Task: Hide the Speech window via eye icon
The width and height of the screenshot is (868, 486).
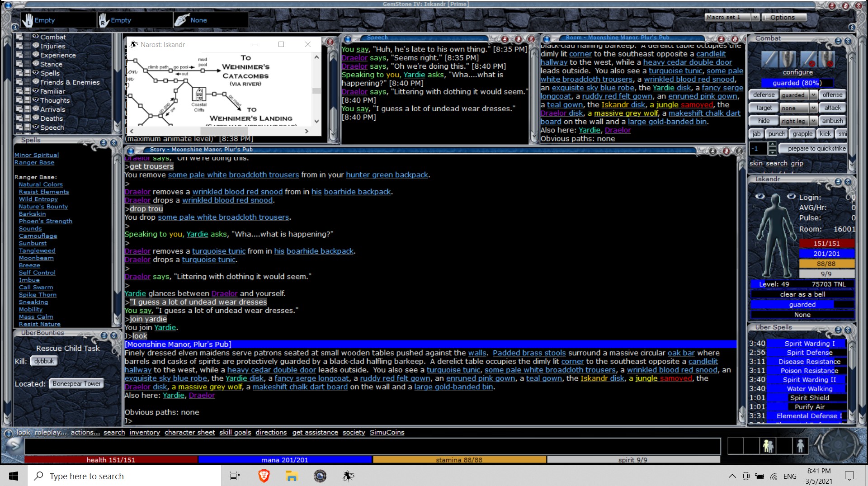Action: tap(36, 127)
